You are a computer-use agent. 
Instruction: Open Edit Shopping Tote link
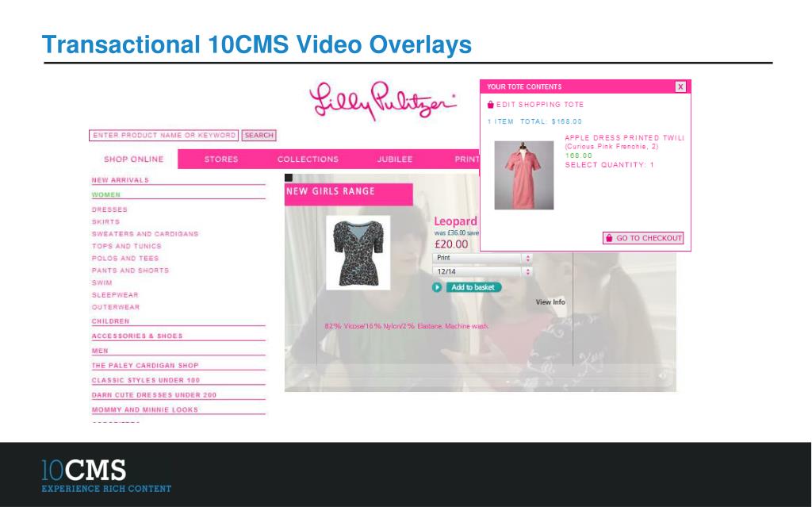tap(540, 105)
